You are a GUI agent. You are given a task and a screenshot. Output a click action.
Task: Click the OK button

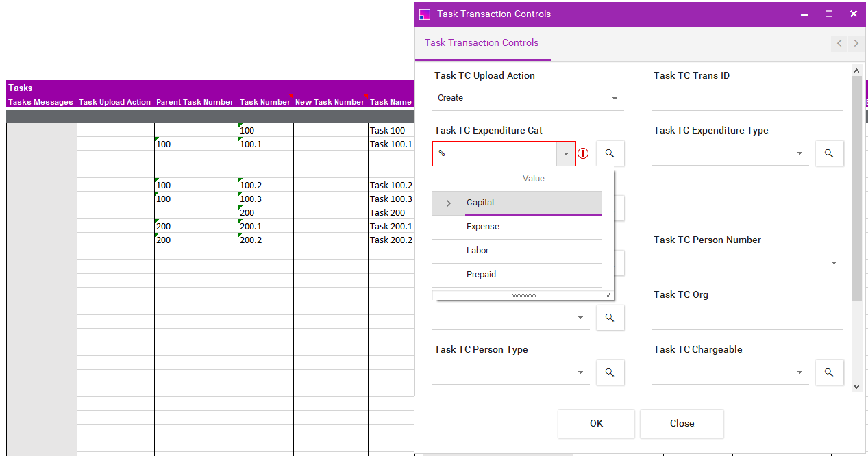[x=596, y=423]
